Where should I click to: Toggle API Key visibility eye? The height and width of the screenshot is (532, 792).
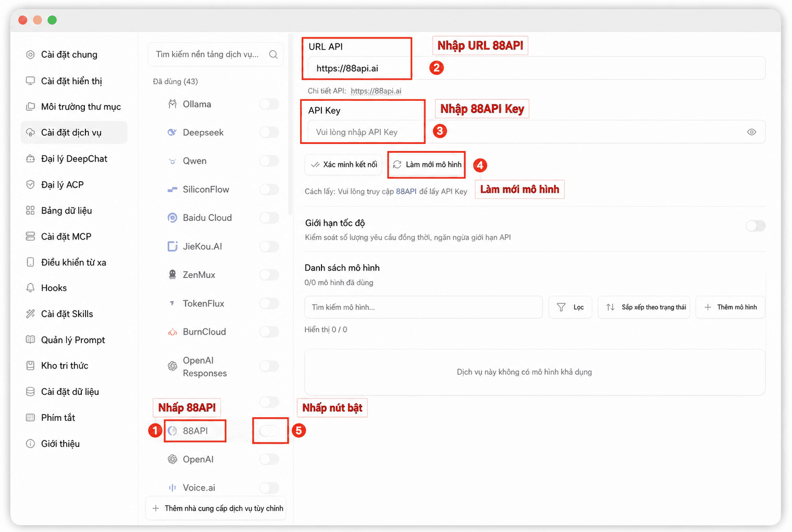[752, 132]
